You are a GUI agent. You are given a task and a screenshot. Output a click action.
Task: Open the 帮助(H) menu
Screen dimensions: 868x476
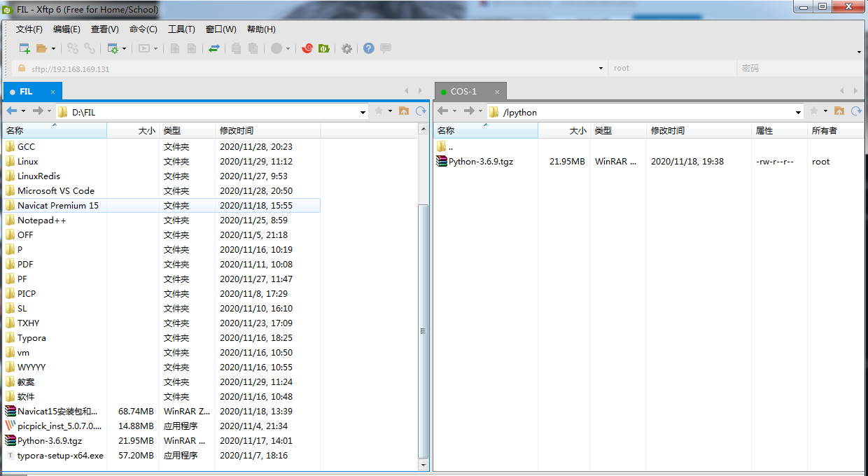261,29
